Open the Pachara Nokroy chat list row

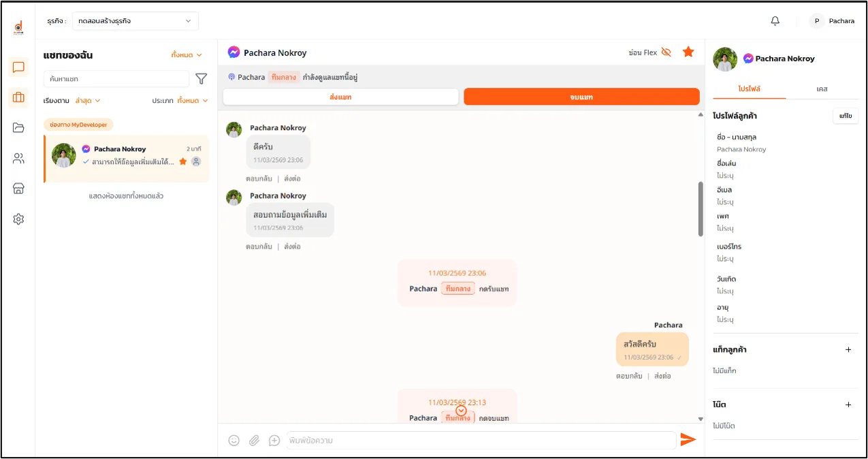(x=127, y=159)
